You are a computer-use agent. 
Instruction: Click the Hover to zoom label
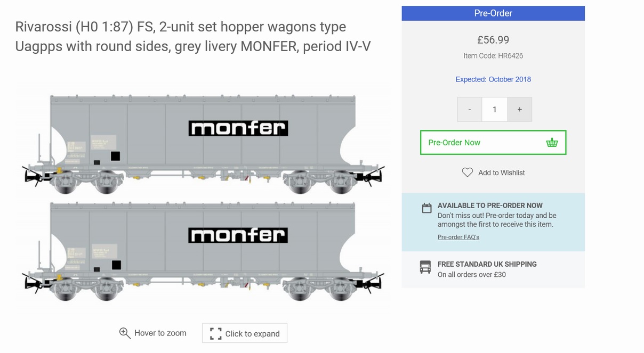pos(160,333)
